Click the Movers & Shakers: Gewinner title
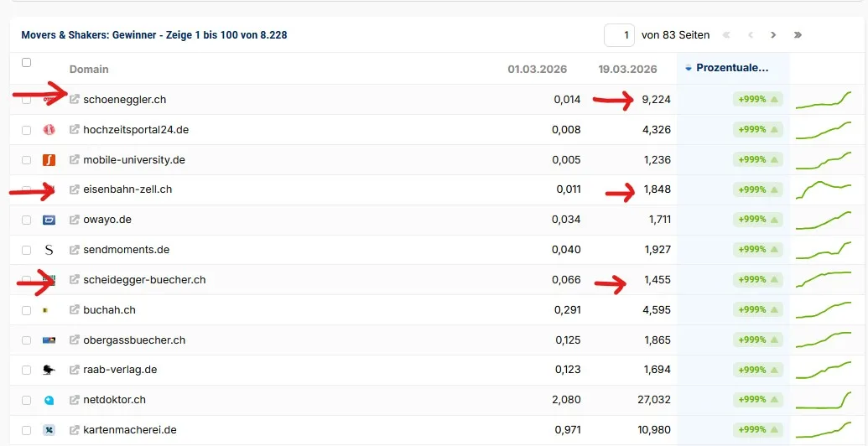Viewport: 868px width, 446px height. [x=154, y=35]
